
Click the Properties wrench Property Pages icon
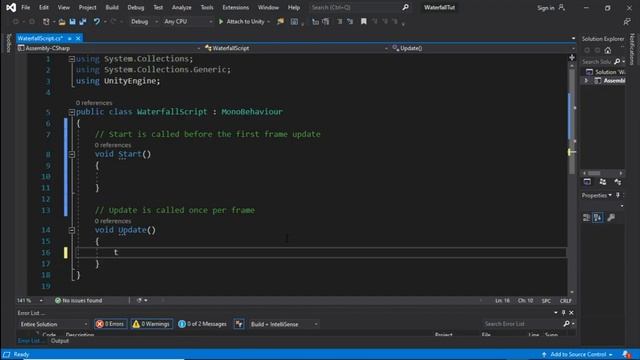pos(611,218)
